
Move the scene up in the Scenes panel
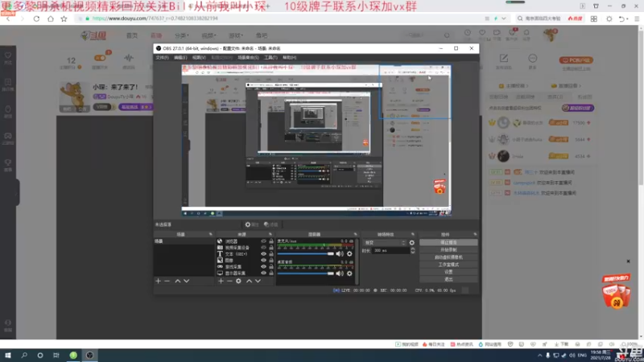177,281
